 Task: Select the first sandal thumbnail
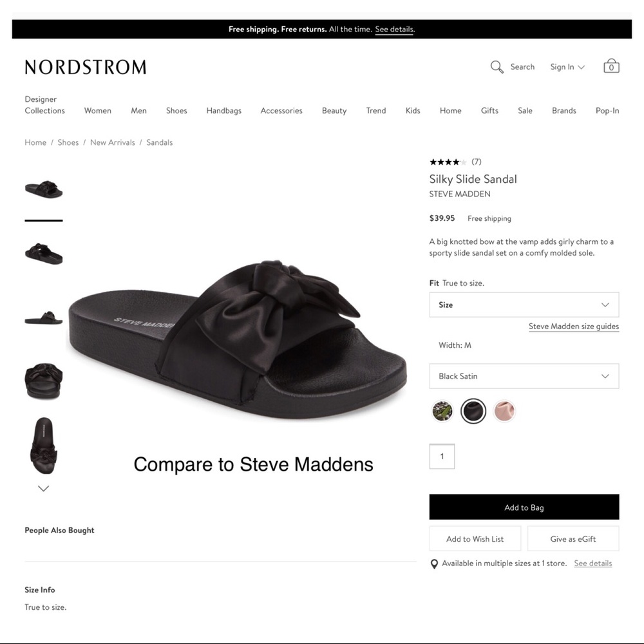click(44, 189)
